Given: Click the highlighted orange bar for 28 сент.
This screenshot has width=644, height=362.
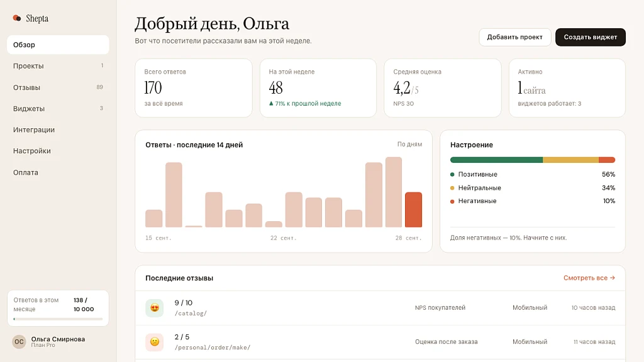Looking at the screenshot, I should click(413, 209).
